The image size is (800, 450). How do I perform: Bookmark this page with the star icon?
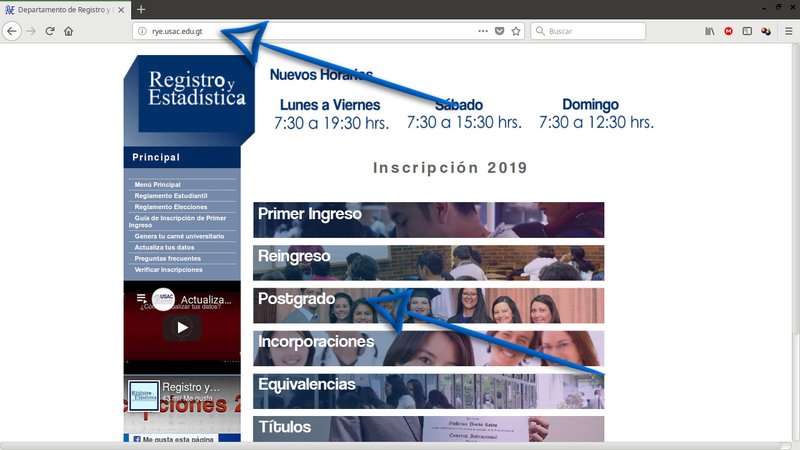coord(516,31)
